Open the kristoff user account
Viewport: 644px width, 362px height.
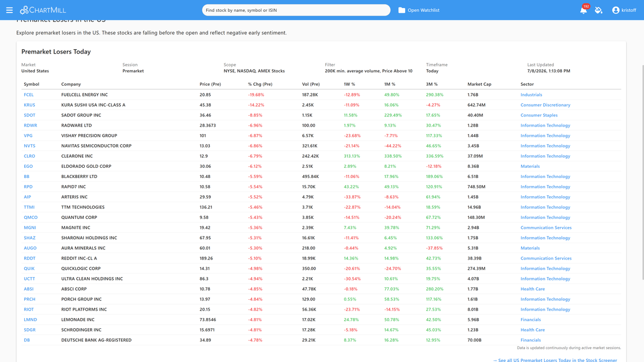pyautogui.click(x=624, y=10)
